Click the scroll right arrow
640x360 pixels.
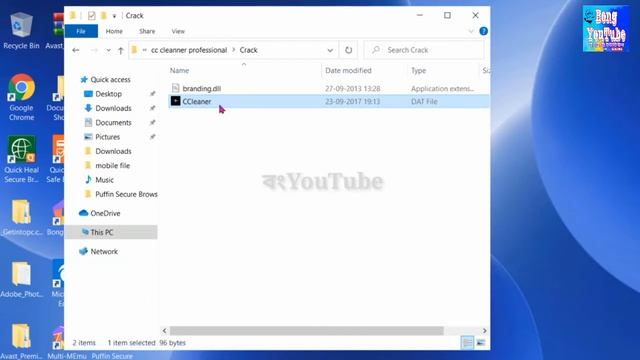(x=484, y=331)
